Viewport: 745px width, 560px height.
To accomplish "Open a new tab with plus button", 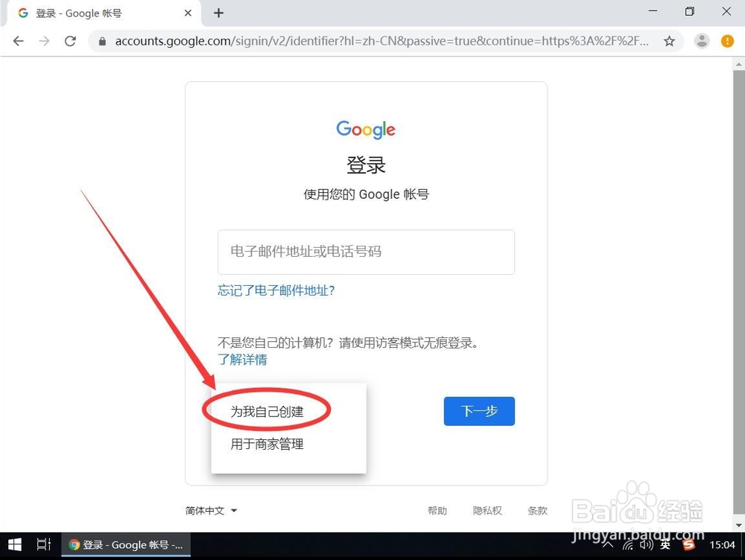I will tap(218, 13).
